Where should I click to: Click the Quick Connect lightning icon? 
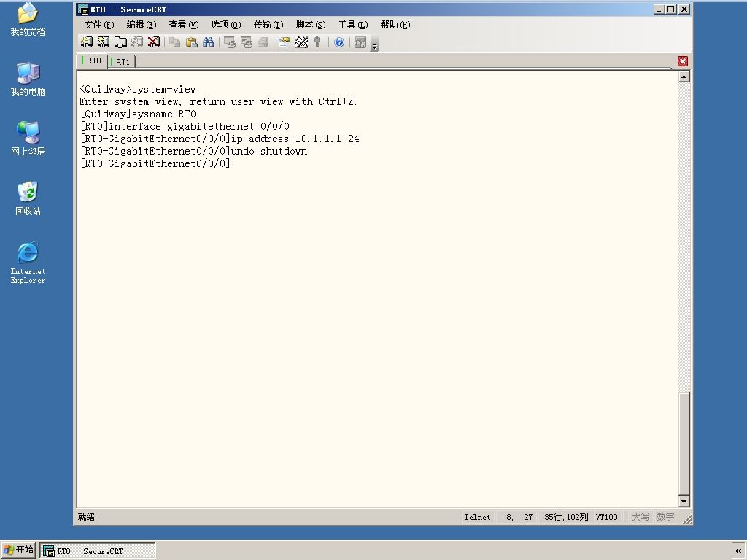pos(104,42)
